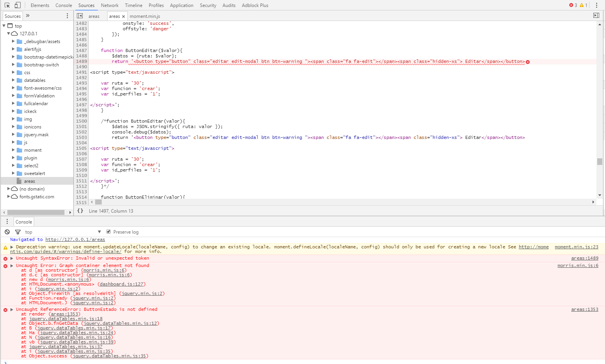Click the yellow warnings count indicator
Image resolution: width=605 pixels, height=364 pixels.
tap(584, 5)
